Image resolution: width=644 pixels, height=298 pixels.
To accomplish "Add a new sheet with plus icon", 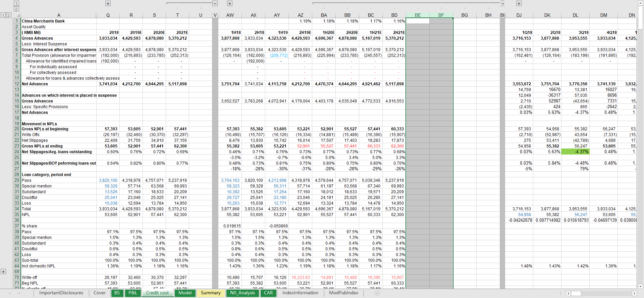I will coord(377,293).
